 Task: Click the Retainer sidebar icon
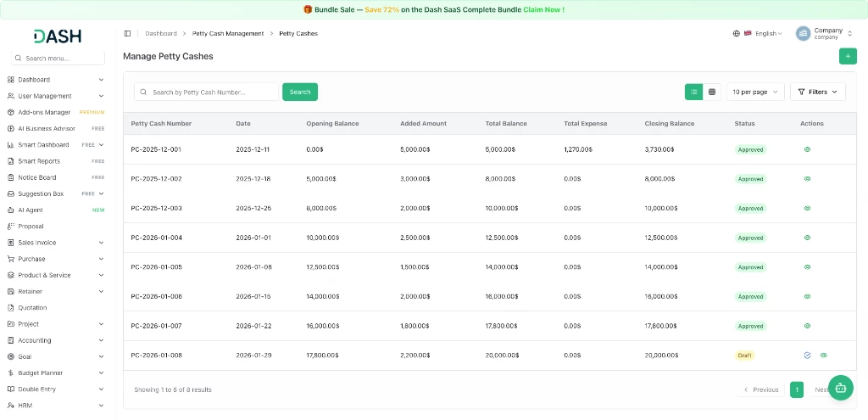[x=10, y=291]
